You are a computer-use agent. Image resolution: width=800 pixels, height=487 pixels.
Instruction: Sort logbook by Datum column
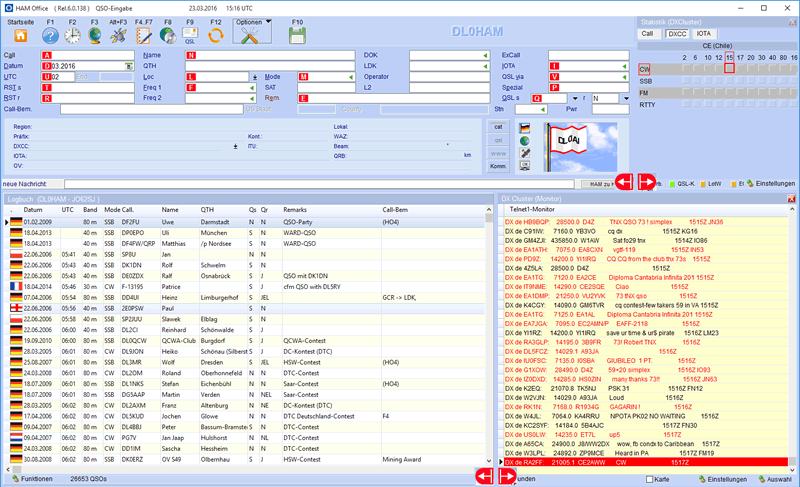click(x=33, y=210)
